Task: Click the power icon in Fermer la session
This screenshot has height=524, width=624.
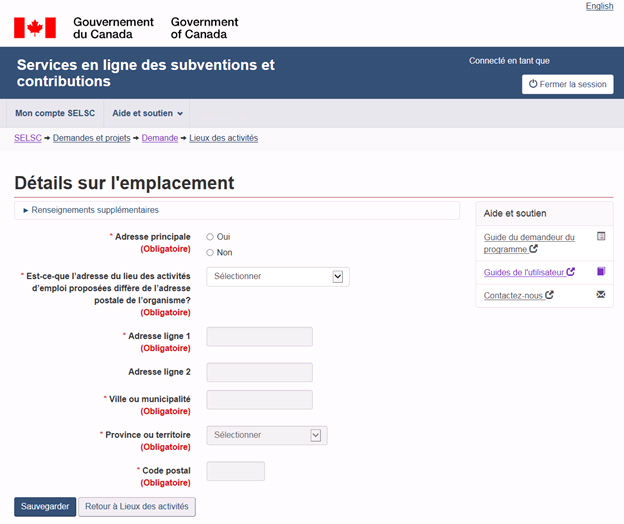Action: click(x=533, y=84)
